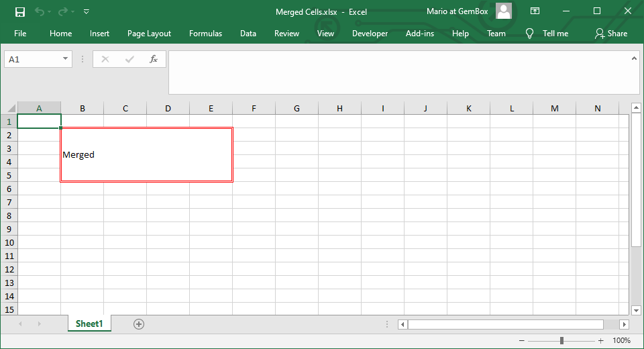Viewport: 644px width, 349px height.
Task: Select the Sheet1 worksheet tab
Action: (89, 324)
